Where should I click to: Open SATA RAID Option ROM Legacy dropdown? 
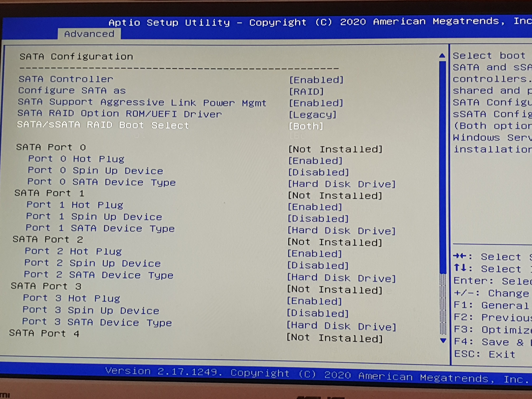tap(312, 114)
